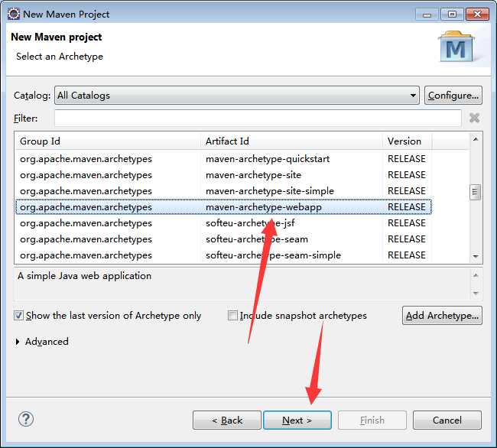Select softeu-archetype-jsf row
This screenshot has height=448, width=497.
click(223, 223)
